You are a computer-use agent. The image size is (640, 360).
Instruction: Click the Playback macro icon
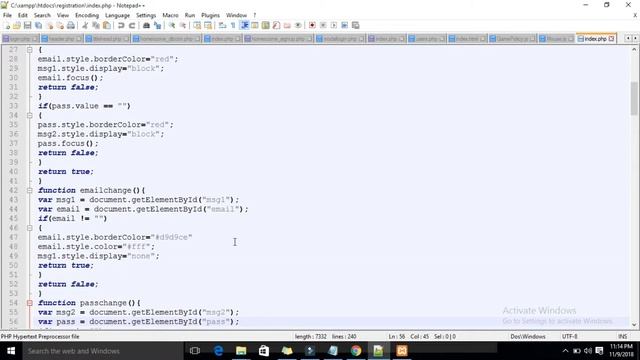click(x=334, y=25)
